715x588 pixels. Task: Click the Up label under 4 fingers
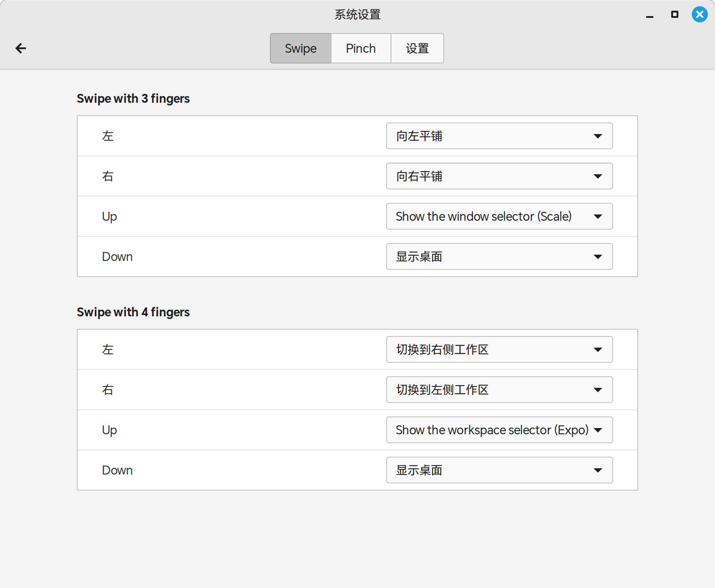click(x=109, y=430)
